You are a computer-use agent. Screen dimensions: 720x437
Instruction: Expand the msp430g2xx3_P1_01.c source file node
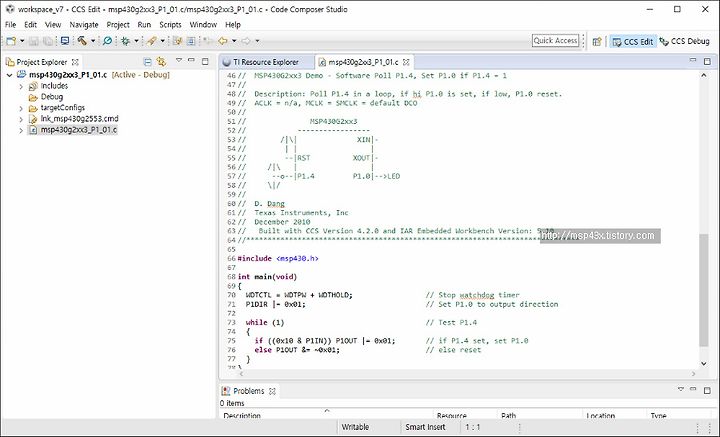[x=21, y=130]
